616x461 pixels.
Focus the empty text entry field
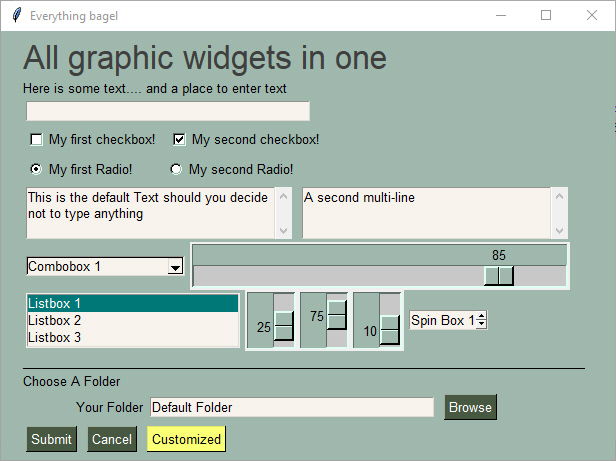pos(168,111)
